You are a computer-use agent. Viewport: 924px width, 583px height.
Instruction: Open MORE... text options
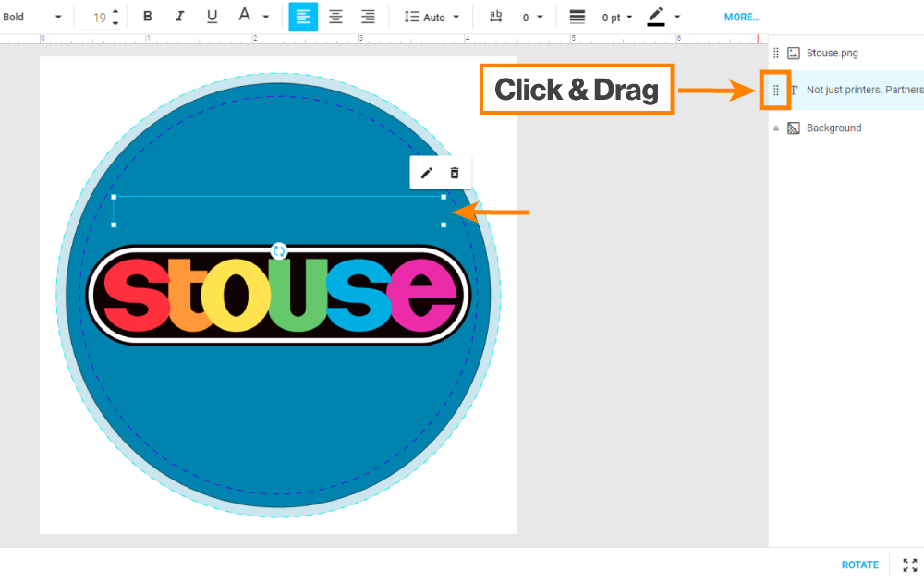point(743,18)
